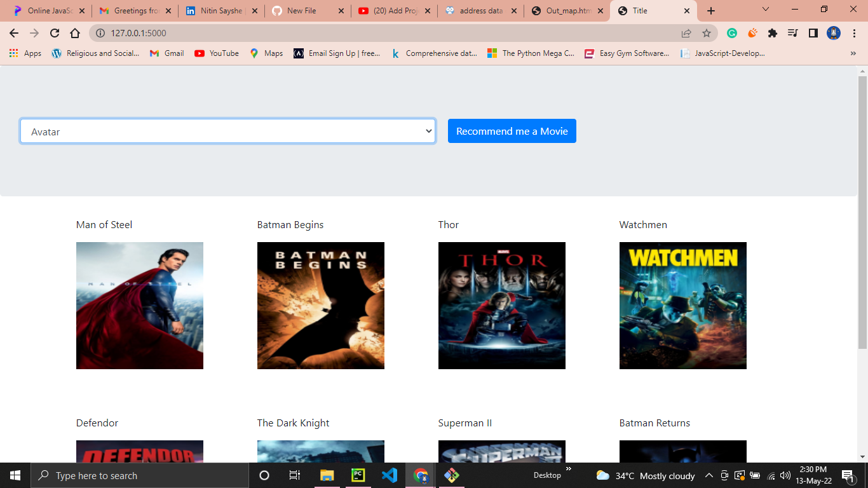Go to the browser home page
The image size is (868, 488).
click(75, 33)
